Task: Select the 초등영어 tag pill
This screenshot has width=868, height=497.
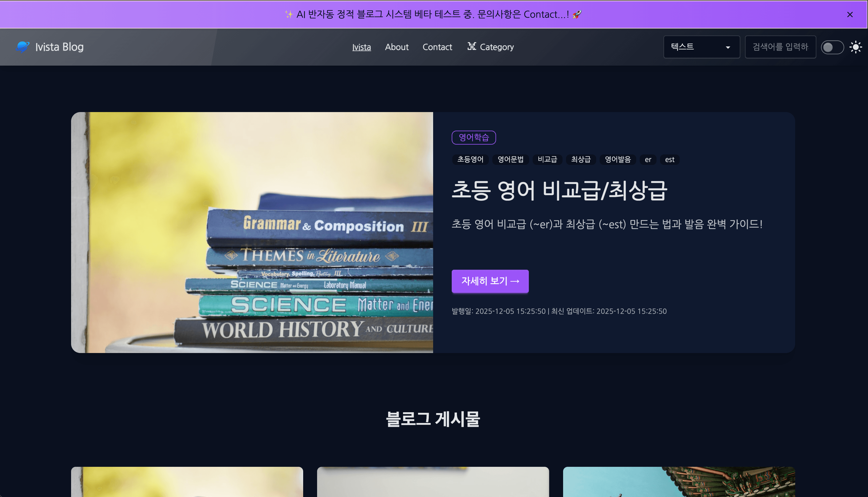Action: click(470, 159)
